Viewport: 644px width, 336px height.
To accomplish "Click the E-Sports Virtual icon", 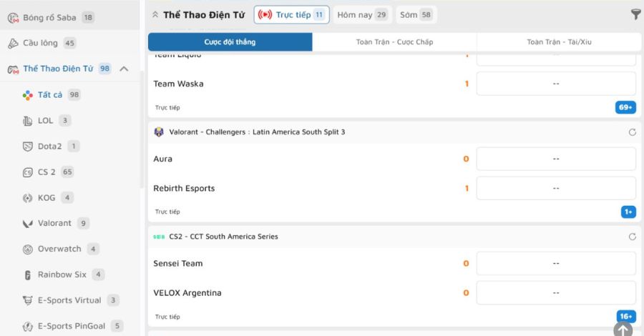I will (27, 300).
